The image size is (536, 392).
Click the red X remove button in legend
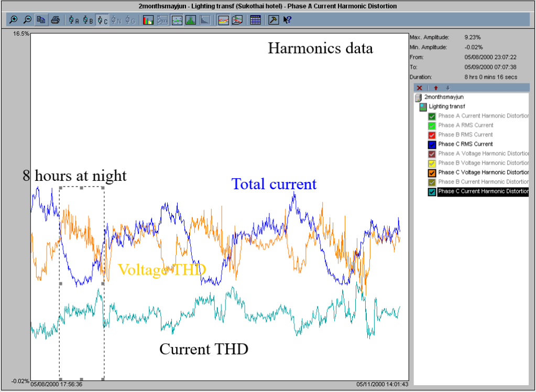(419, 88)
